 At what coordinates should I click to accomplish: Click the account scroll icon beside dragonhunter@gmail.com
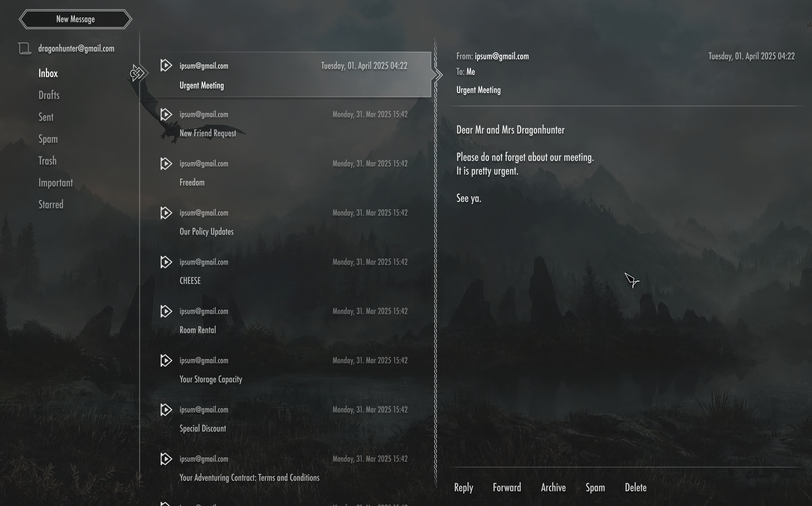[24, 49]
